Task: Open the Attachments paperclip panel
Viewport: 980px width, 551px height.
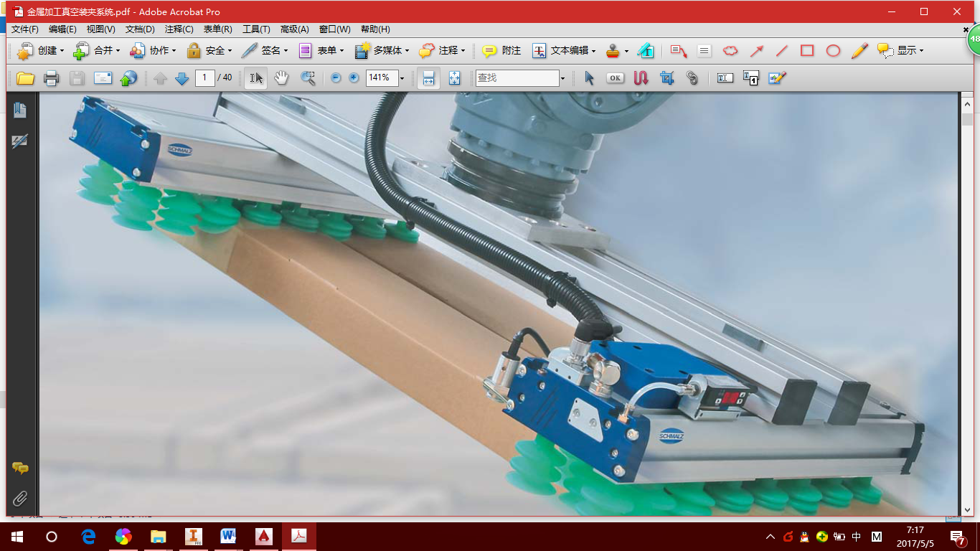Action: pyautogui.click(x=20, y=498)
